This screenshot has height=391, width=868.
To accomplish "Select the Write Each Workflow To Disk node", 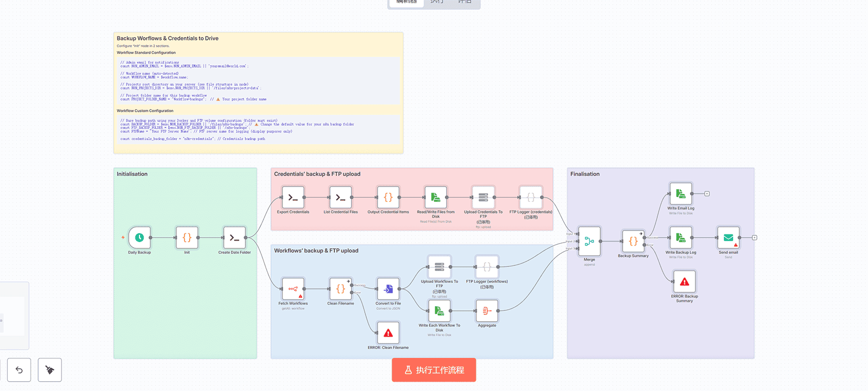I will click(x=439, y=311).
